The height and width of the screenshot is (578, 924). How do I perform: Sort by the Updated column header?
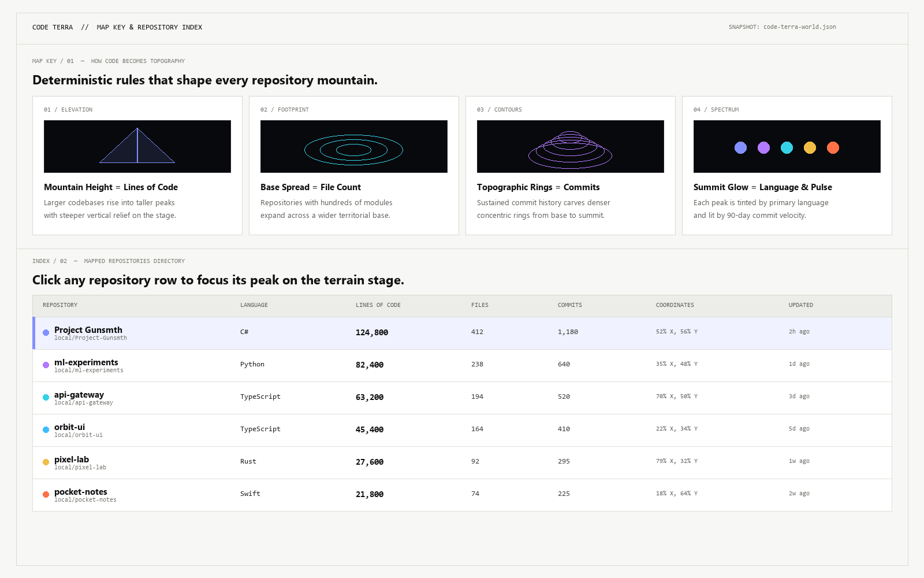(x=801, y=305)
